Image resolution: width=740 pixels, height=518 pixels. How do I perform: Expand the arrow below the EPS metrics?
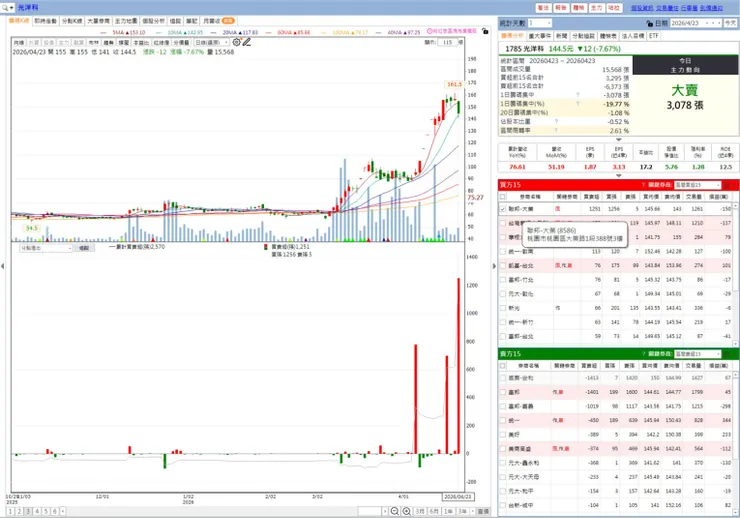[x=618, y=175]
